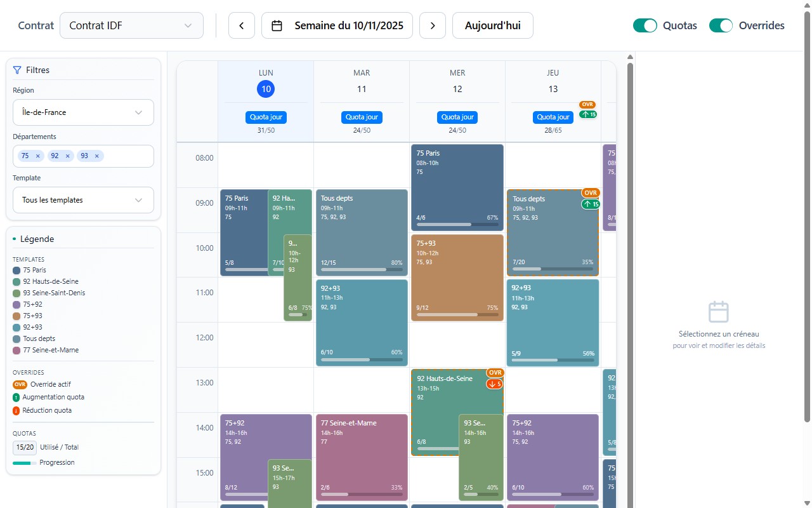812x508 pixels.
Task: Click OVR badge on 92 Hauts-de-Seine Wednesday slot
Action: pyautogui.click(x=495, y=373)
